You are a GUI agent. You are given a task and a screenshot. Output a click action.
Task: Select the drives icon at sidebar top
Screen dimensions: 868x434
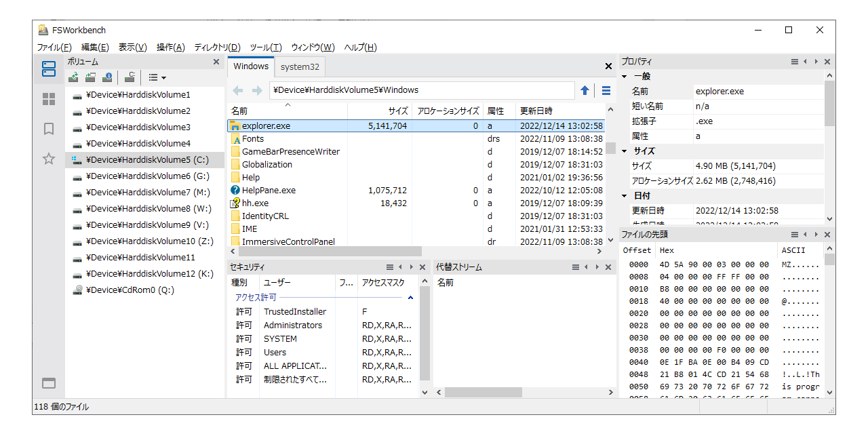coord(48,68)
